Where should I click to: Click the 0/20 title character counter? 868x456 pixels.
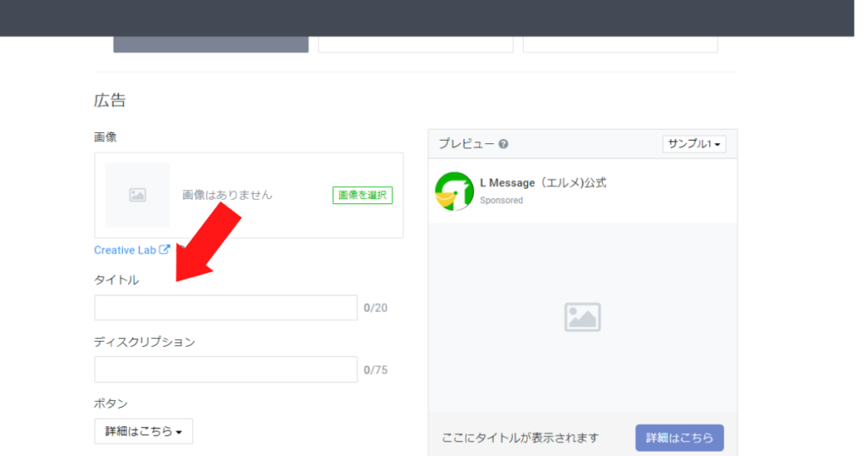coord(376,308)
